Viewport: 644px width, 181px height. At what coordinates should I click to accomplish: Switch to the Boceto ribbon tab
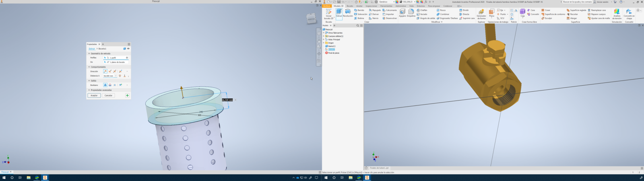click(x=350, y=6)
